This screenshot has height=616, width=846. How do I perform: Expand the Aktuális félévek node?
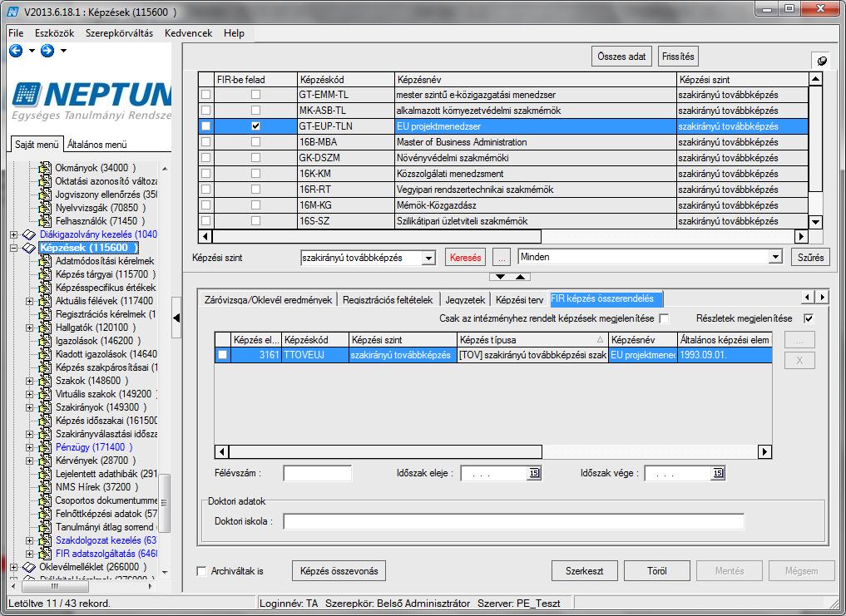point(30,301)
